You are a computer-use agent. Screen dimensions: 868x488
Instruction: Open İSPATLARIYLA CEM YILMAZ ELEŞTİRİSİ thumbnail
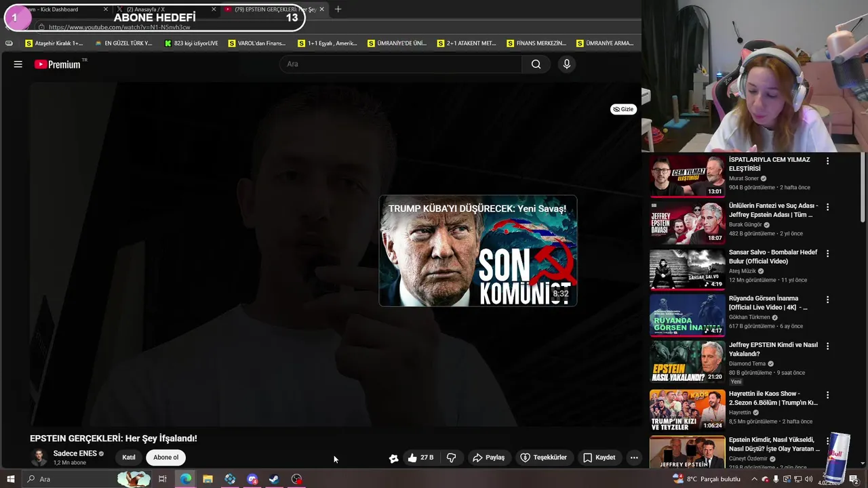(x=687, y=176)
